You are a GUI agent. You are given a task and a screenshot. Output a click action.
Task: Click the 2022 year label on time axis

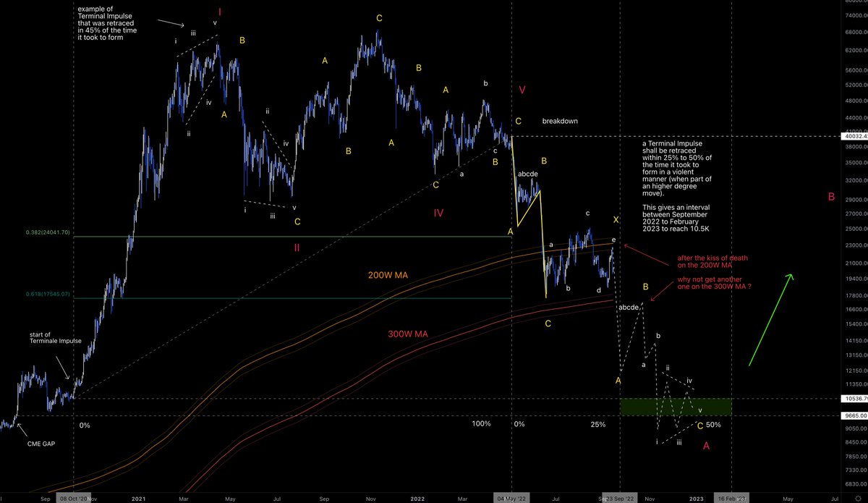[x=418, y=499]
